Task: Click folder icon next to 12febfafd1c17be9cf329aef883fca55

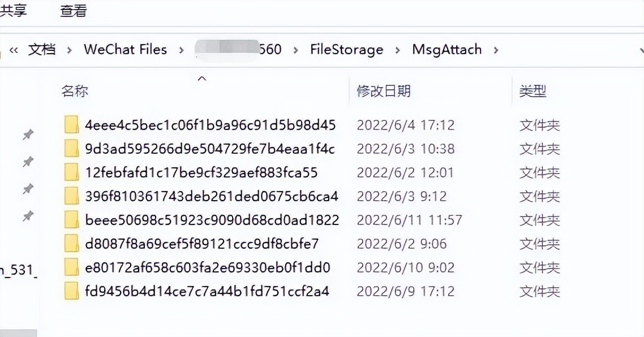Action: pos(71,172)
